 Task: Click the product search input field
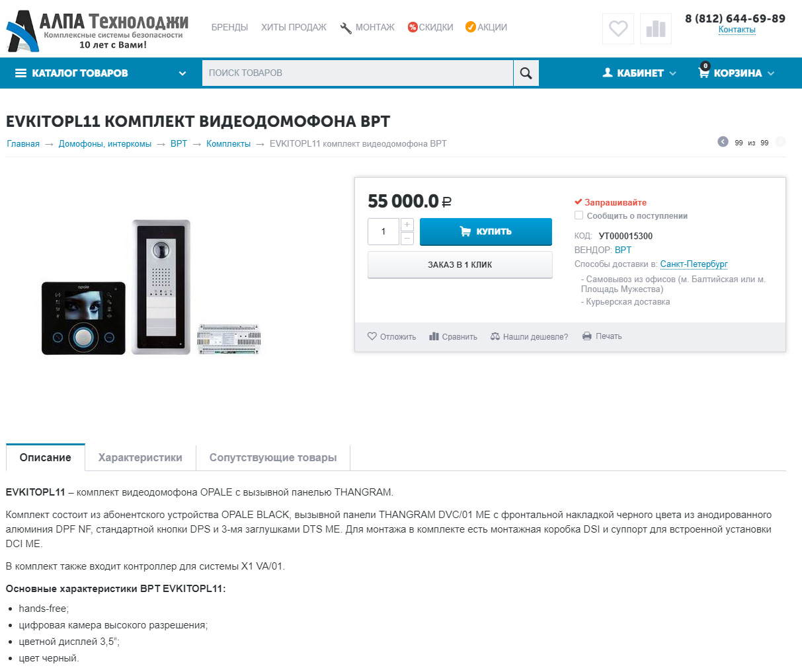(x=358, y=73)
